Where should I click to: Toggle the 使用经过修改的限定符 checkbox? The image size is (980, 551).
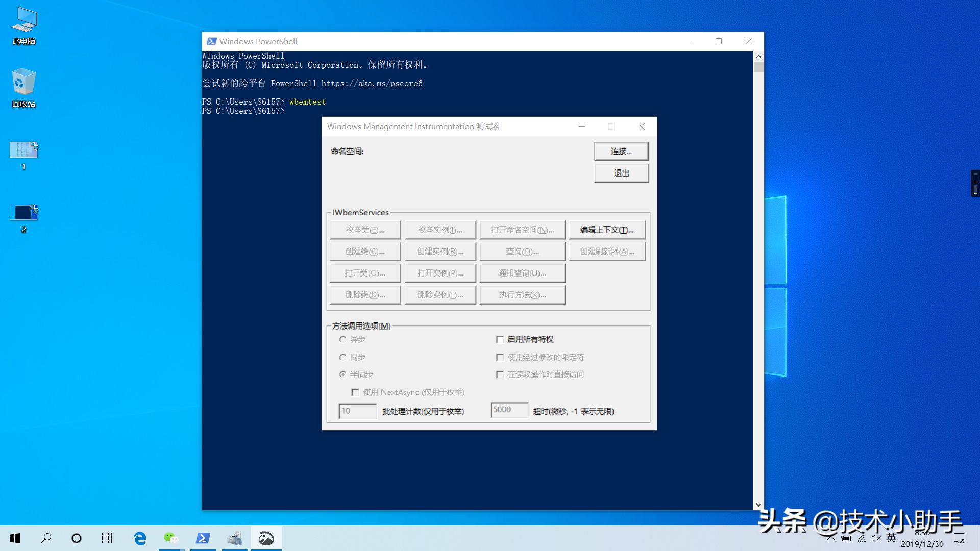pos(500,358)
